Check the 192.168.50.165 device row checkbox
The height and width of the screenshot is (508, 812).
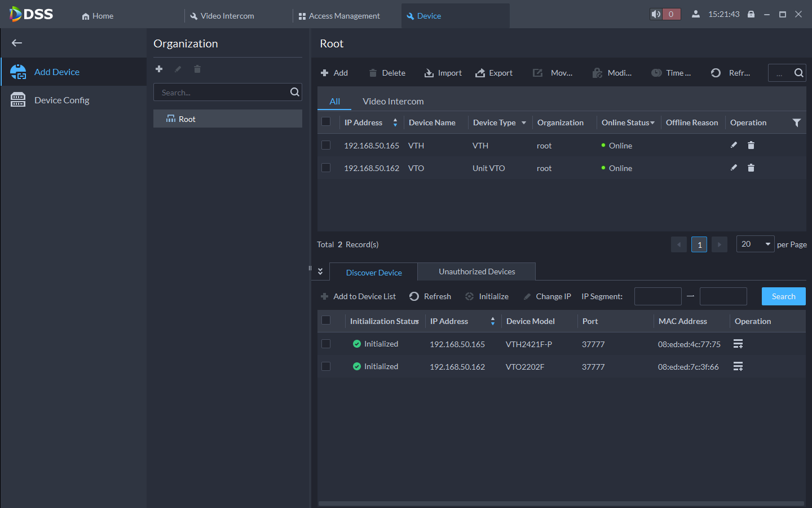[326, 145]
